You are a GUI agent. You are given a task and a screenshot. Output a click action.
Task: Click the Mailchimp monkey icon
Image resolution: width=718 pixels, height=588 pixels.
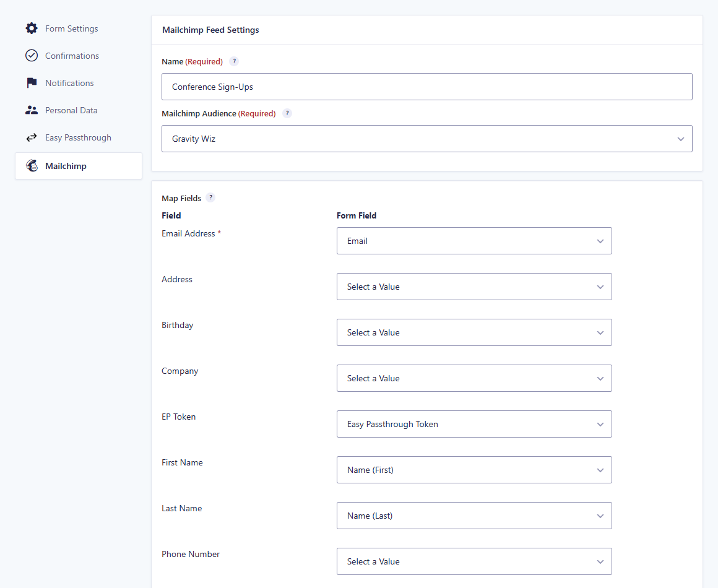(32, 166)
